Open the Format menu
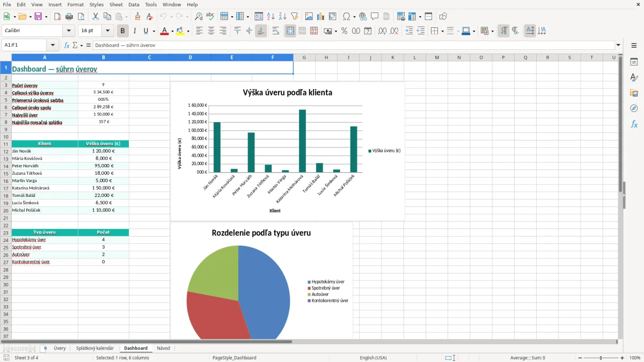 75,4
